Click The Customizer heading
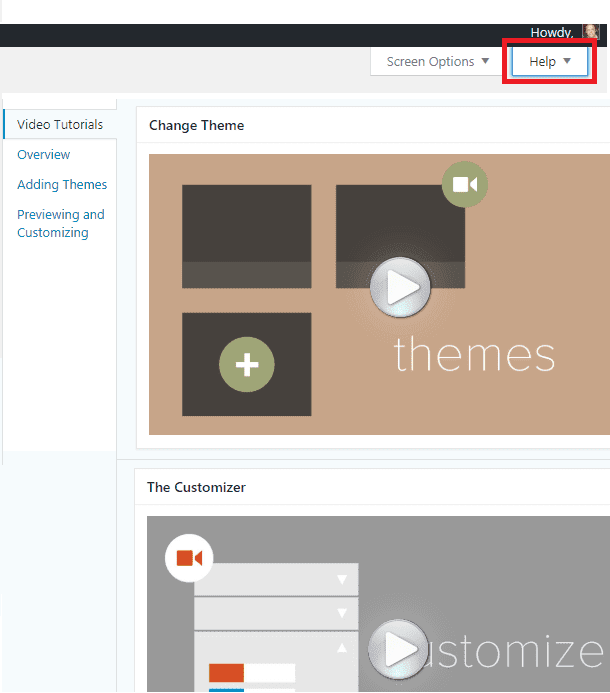Screen dimensions: 610x693 coord(197,487)
